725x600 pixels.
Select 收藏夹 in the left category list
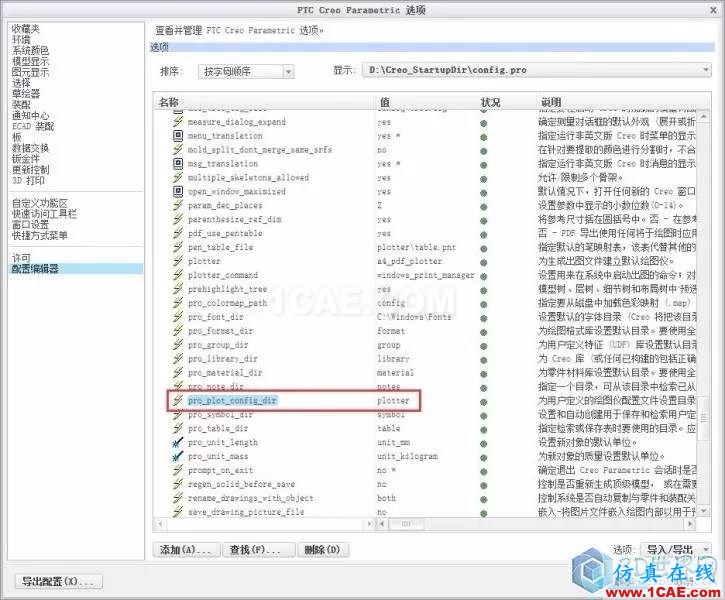[26, 29]
